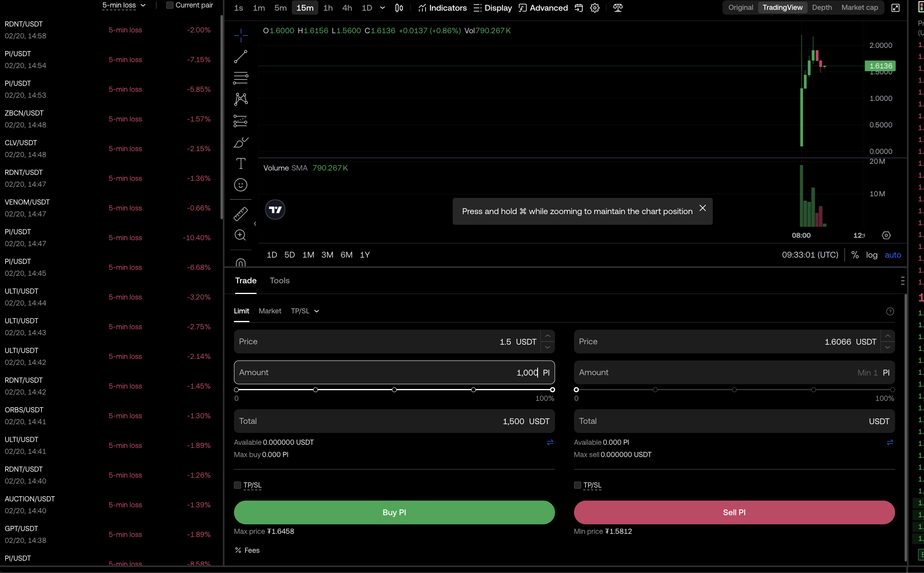Viewport: 924px width, 573px height.
Task: Select the brush drawing tool
Action: click(x=240, y=142)
